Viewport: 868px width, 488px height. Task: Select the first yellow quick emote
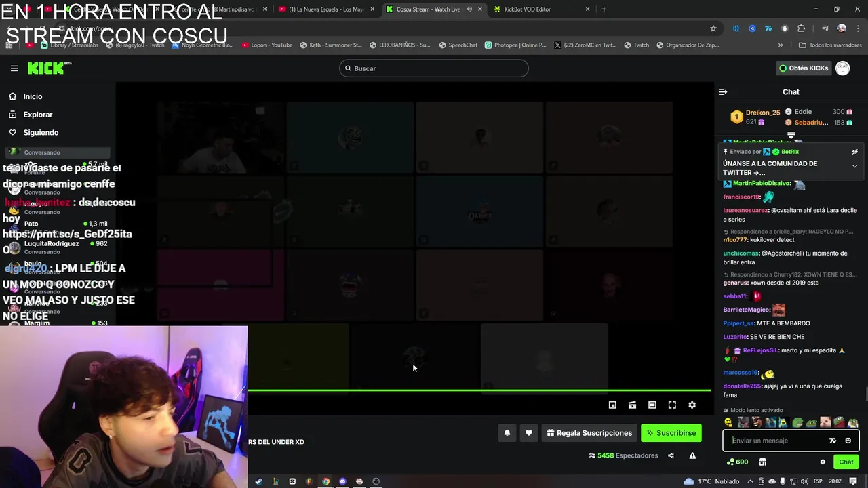click(729, 422)
